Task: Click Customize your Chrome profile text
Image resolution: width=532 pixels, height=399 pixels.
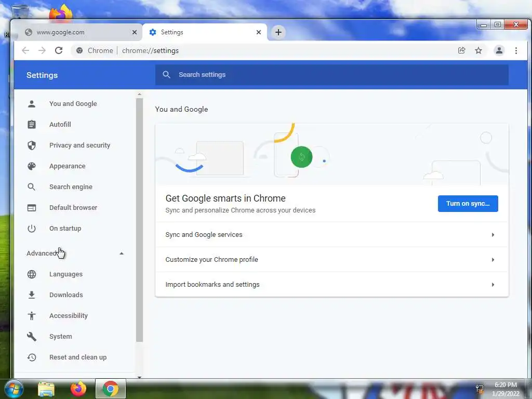Action: [212, 260]
